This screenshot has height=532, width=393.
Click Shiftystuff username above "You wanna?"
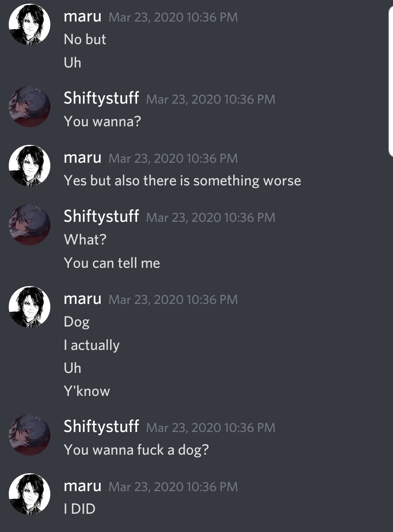101,98
